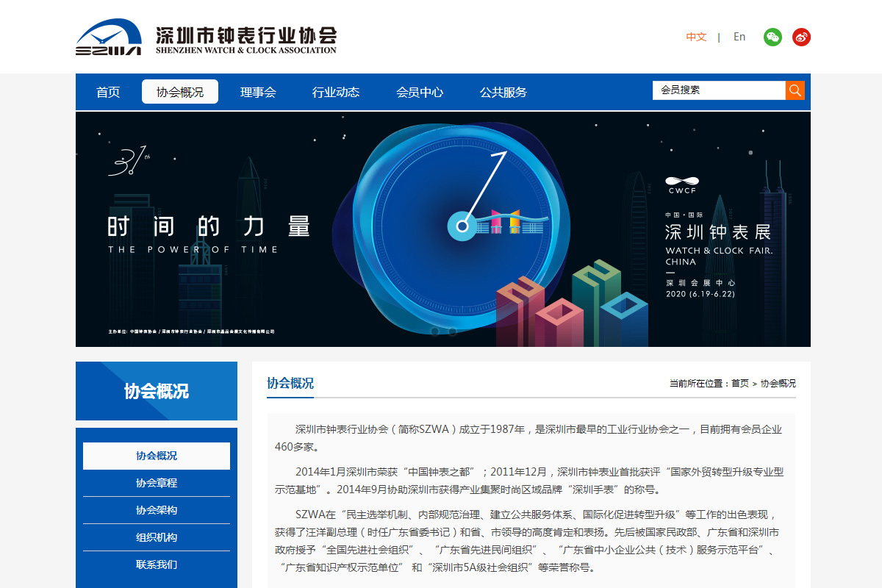Open 会员中心 navigation item

point(420,92)
